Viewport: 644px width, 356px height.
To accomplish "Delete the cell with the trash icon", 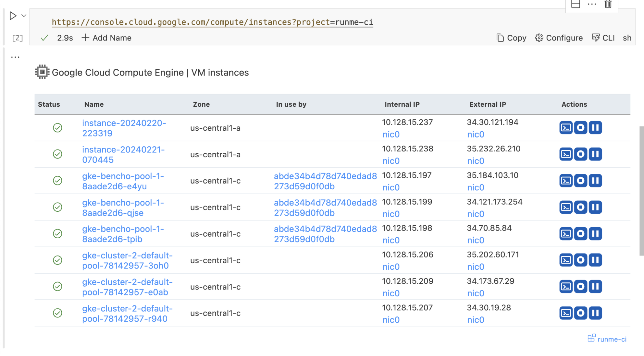I will point(608,4).
